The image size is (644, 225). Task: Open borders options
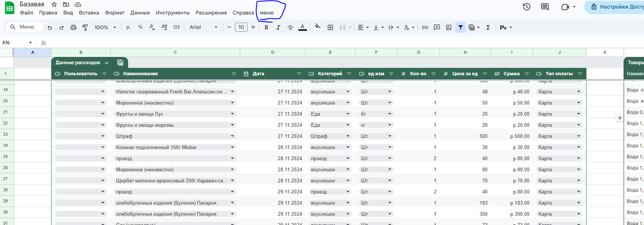(330, 27)
